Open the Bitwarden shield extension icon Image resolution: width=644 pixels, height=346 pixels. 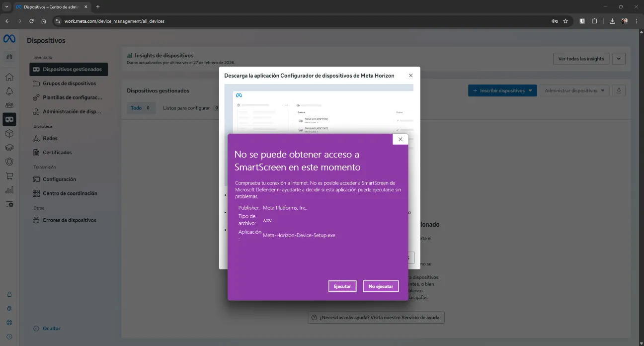pyautogui.click(x=582, y=21)
